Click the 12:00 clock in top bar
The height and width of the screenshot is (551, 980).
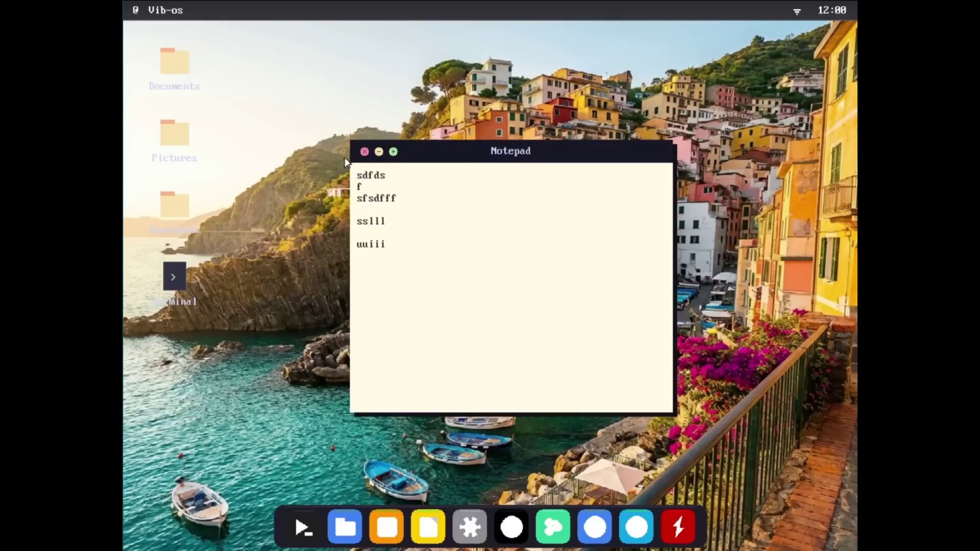pos(831,10)
